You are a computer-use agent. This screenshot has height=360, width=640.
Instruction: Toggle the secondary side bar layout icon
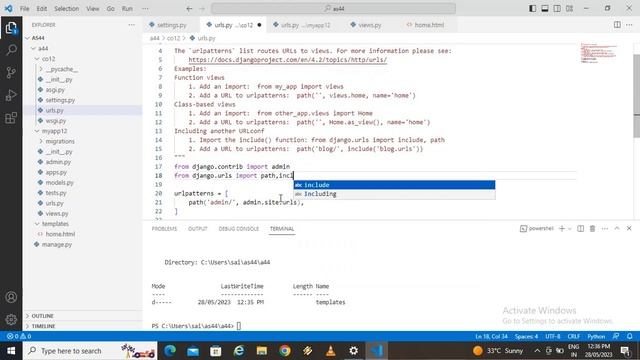pos(557,9)
